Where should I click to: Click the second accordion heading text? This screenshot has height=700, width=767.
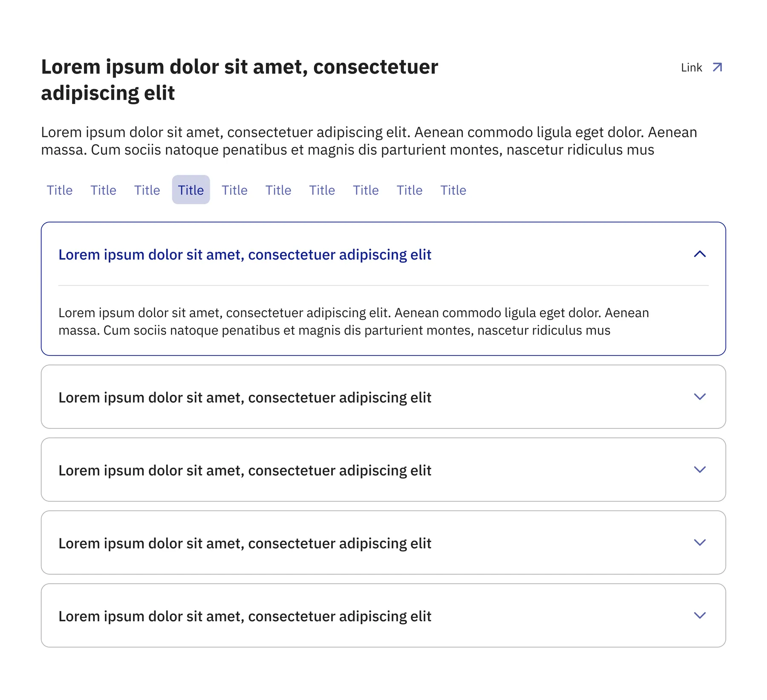coord(245,397)
